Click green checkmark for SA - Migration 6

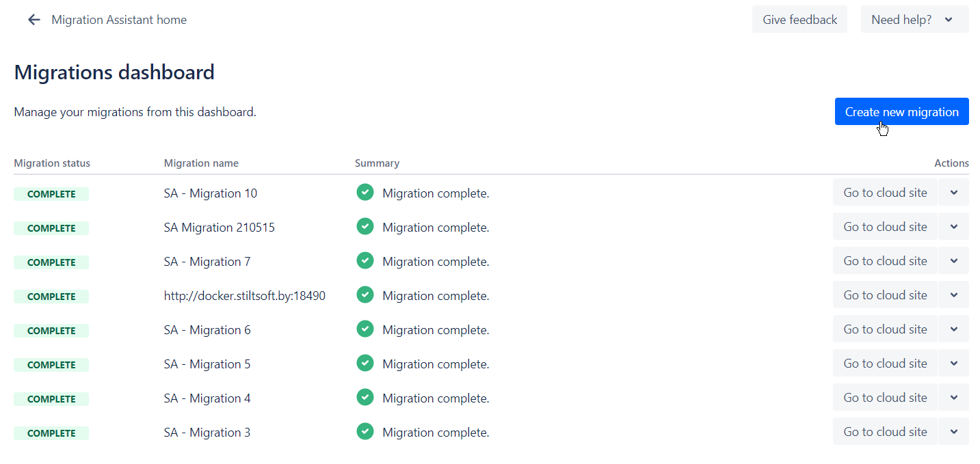click(365, 329)
